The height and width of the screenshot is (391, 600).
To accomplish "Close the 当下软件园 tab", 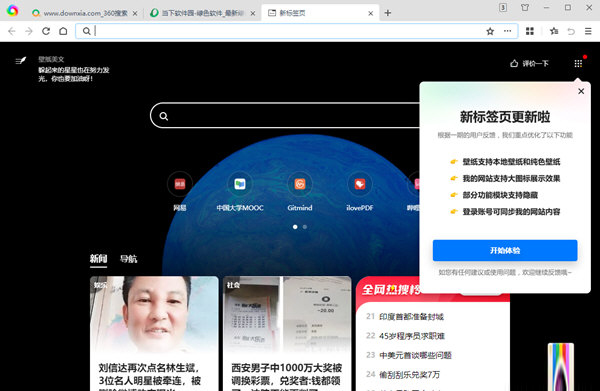I will pyautogui.click(x=253, y=13).
